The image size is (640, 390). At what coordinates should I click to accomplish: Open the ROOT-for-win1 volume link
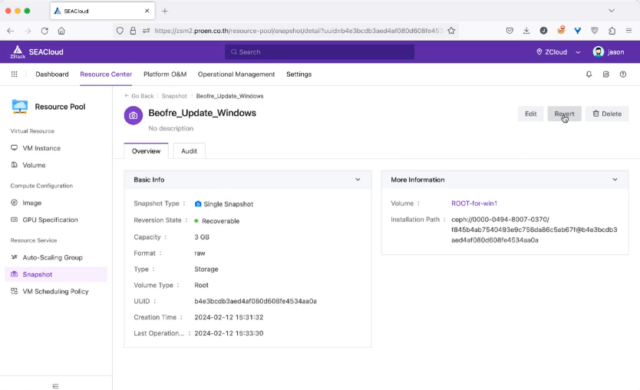(474, 203)
